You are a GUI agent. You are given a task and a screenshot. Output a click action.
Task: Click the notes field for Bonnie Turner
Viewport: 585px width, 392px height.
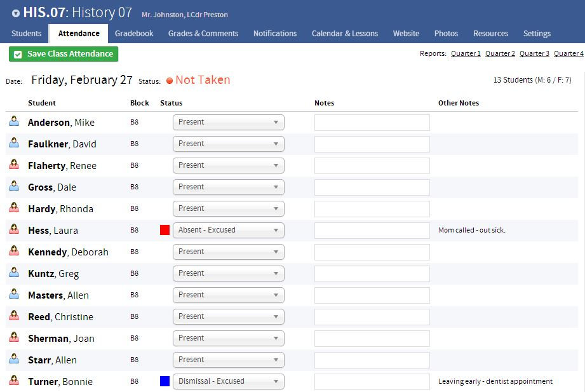click(x=372, y=382)
